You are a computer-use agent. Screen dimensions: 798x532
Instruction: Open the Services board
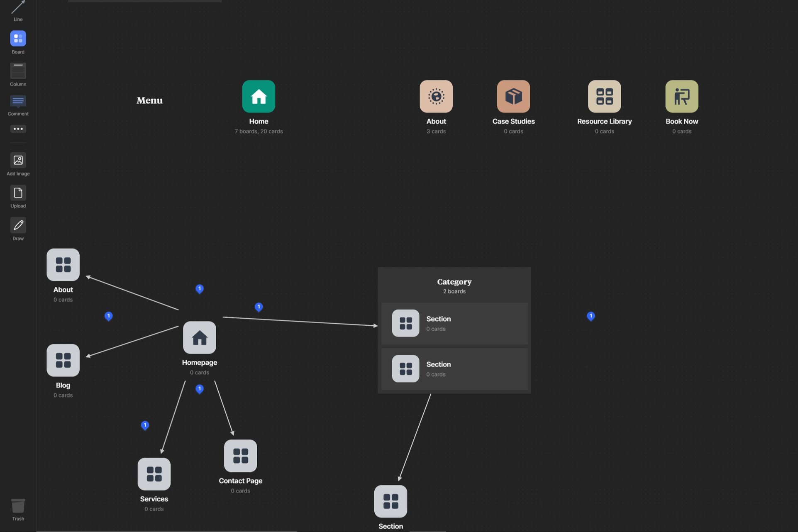click(154, 474)
